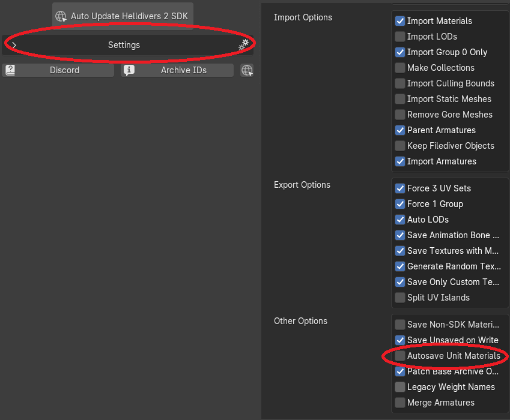
Task: Toggle Save Only Custom Te... option
Action: tap(400, 282)
